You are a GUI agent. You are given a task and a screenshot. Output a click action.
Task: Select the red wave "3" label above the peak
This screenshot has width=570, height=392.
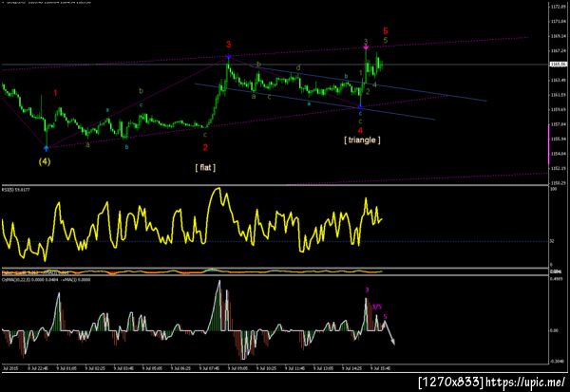click(x=228, y=45)
